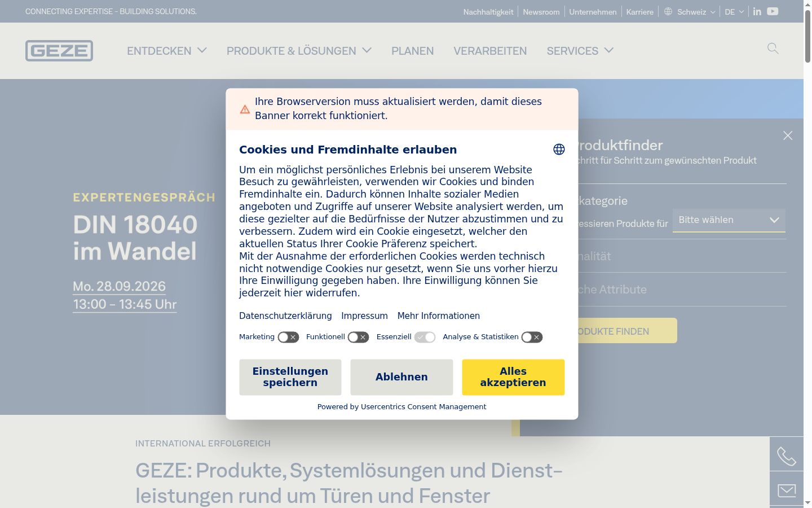Viewport: 812px width, 508px height.
Task: Open the email contact envelope icon
Action: pyautogui.click(x=787, y=490)
